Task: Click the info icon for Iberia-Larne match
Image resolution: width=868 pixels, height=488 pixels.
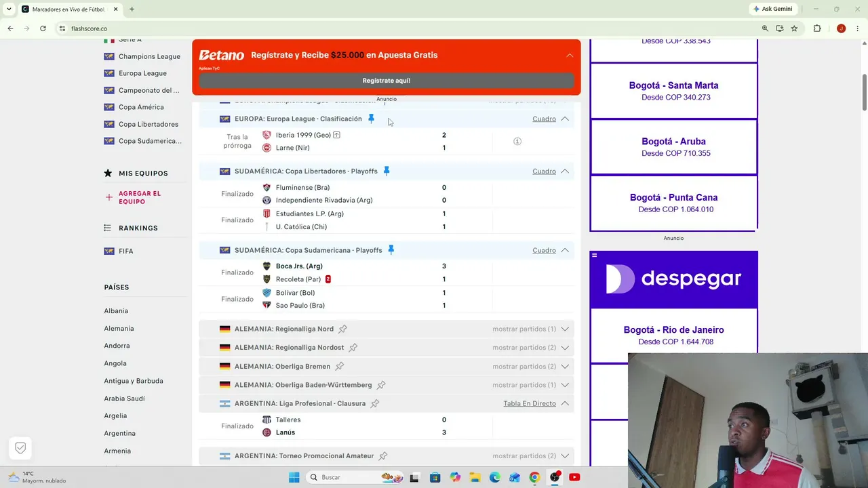Action: (x=517, y=141)
